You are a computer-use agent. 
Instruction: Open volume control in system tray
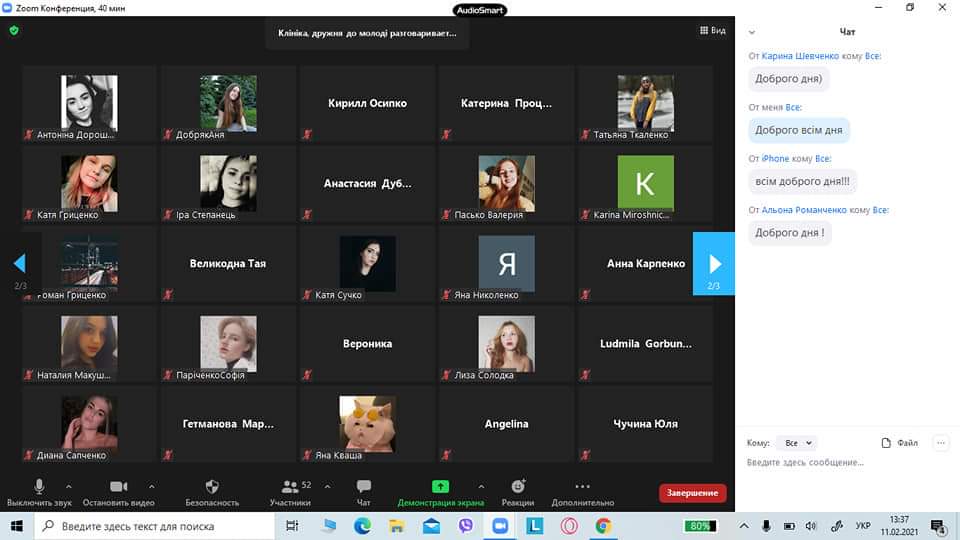coord(811,526)
